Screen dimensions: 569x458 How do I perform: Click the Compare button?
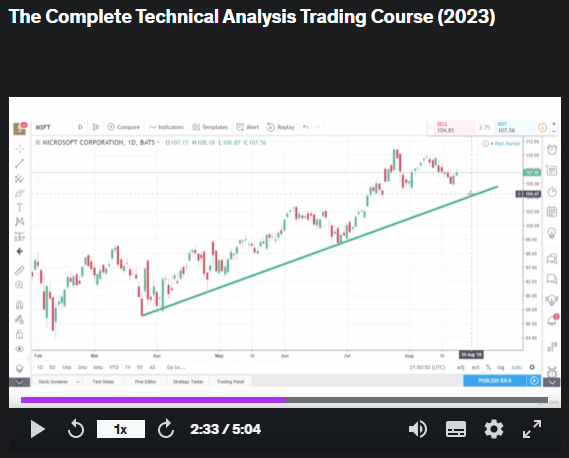click(x=124, y=127)
